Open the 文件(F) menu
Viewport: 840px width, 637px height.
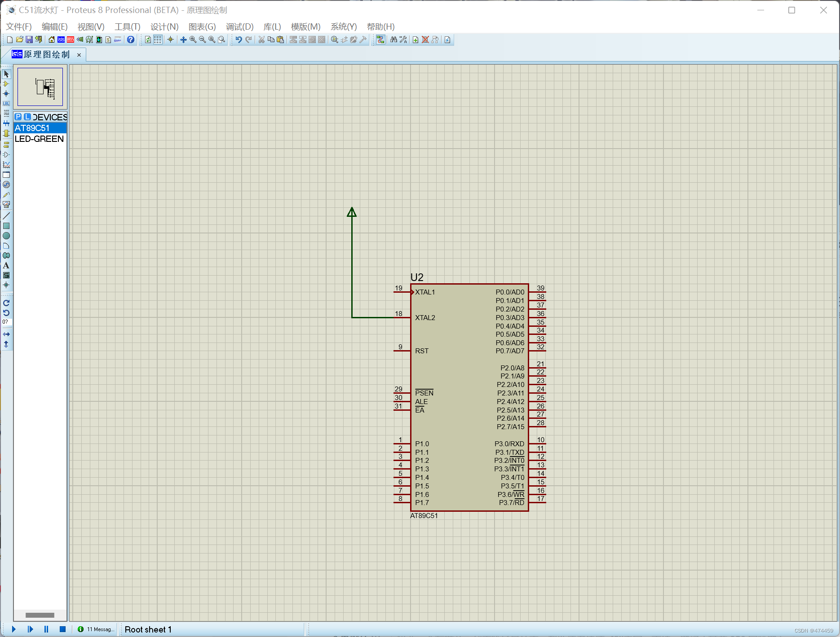19,26
